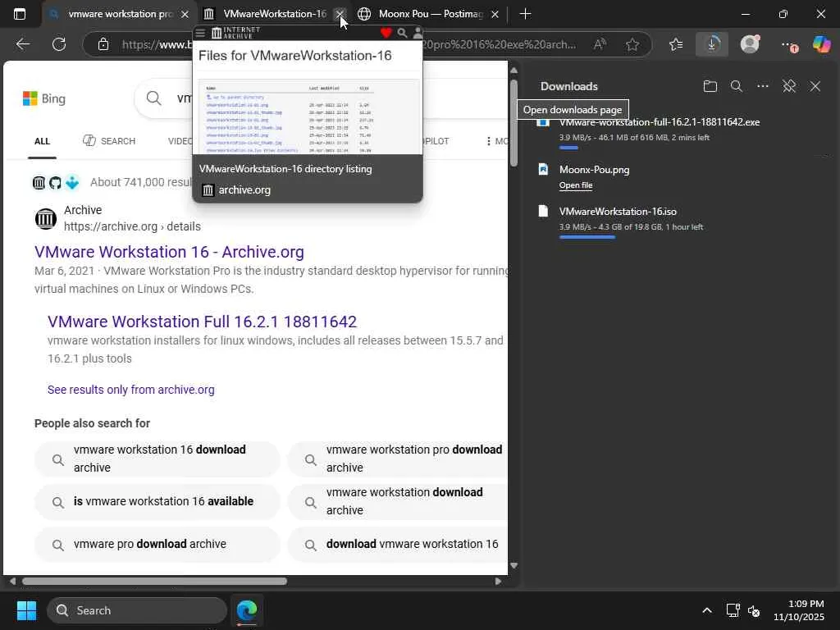Open the user profile avatar
This screenshot has width=840, height=630.
pyautogui.click(x=750, y=44)
